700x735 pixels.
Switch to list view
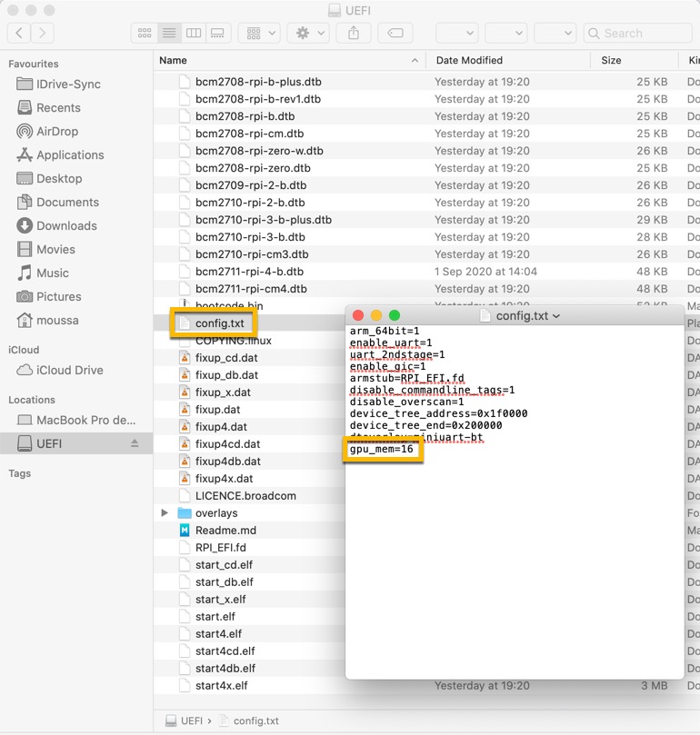tap(169, 33)
